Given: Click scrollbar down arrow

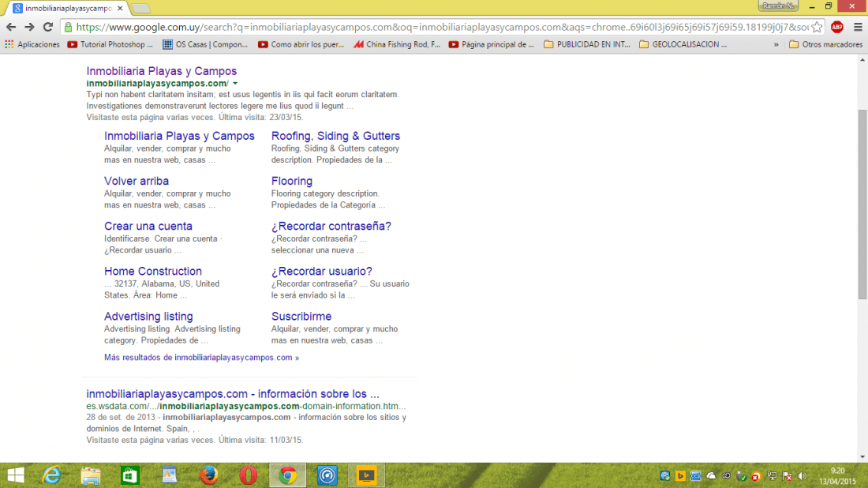Looking at the screenshot, I should [x=862, y=457].
